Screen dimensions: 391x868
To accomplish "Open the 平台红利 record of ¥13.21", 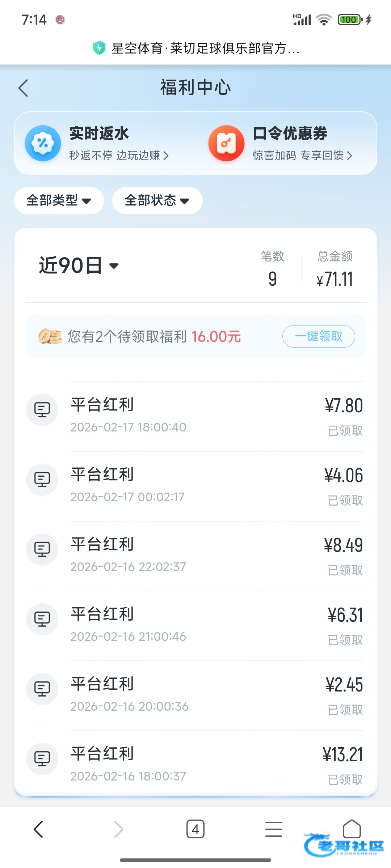I will point(195,764).
